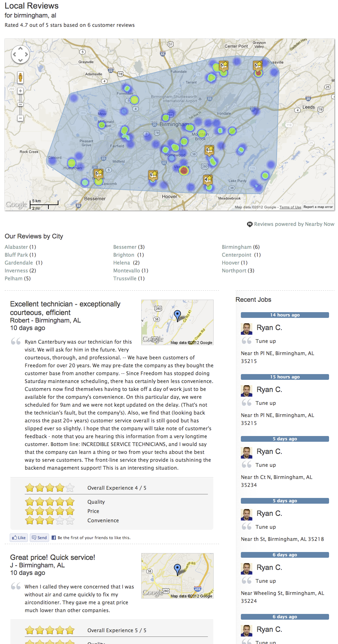
Task: Select the Street View pegman icon
Action: (x=20, y=77)
